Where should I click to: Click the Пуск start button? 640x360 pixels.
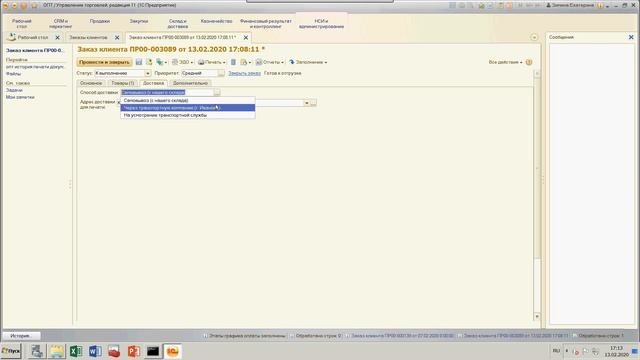[11, 351]
